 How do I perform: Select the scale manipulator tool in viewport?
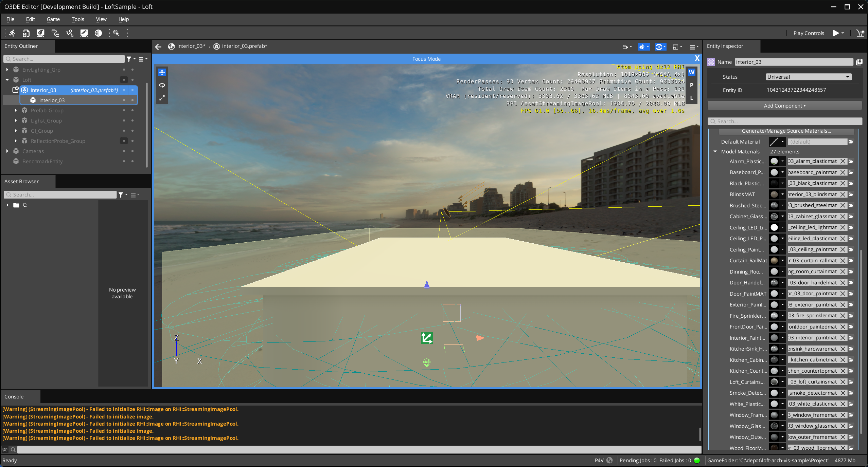click(x=162, y=98)
